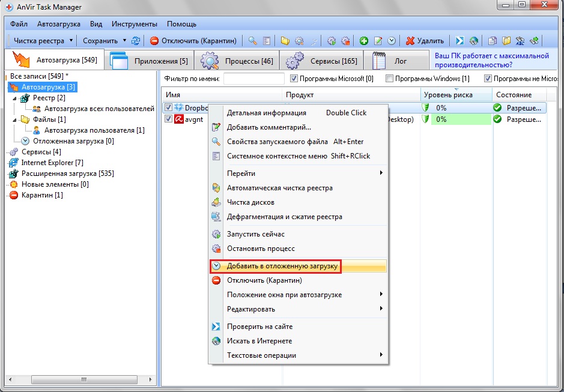564x392 pixels.
Task: Click the red avgnt Avira icon
Action: 179,119
